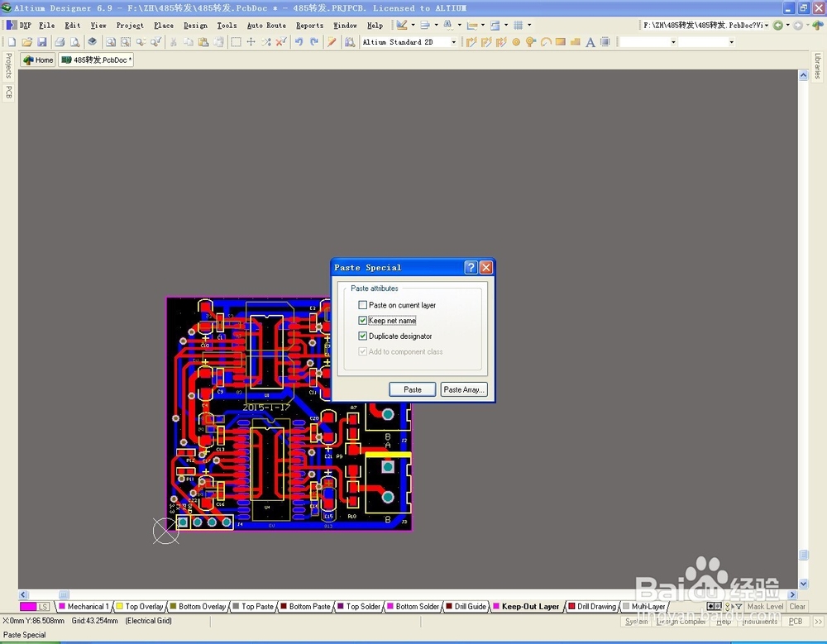The width and height of the screenshot is (827, 644).
Task: Select the Multi-Layer tab
Action: pyautogui.click(x=643, y=607)
